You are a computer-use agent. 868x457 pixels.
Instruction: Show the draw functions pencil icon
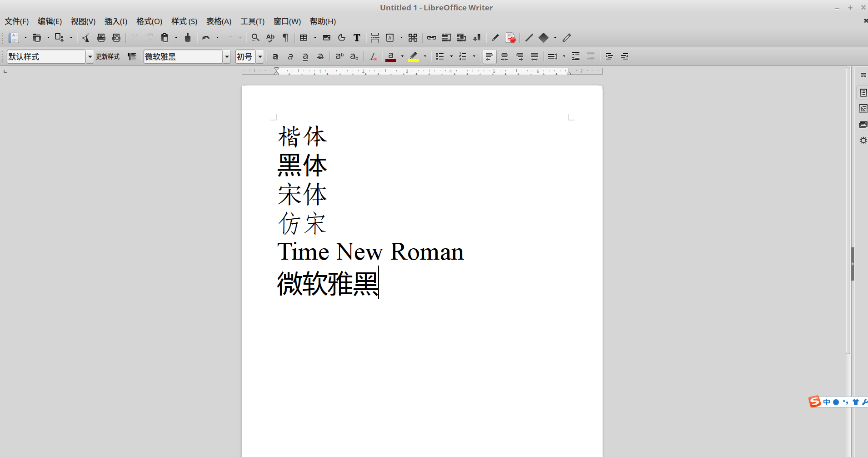coord(566,38)
